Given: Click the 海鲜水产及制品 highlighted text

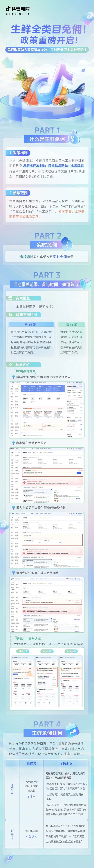Looking at the screenshot, I should (x=34, y=165).
